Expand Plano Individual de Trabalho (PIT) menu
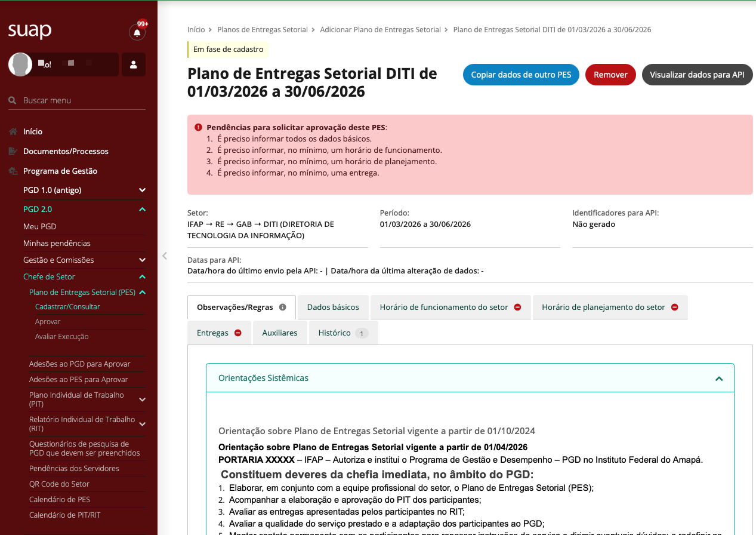The width and height of the screenshot is (756, 535). tap(142, 399)
